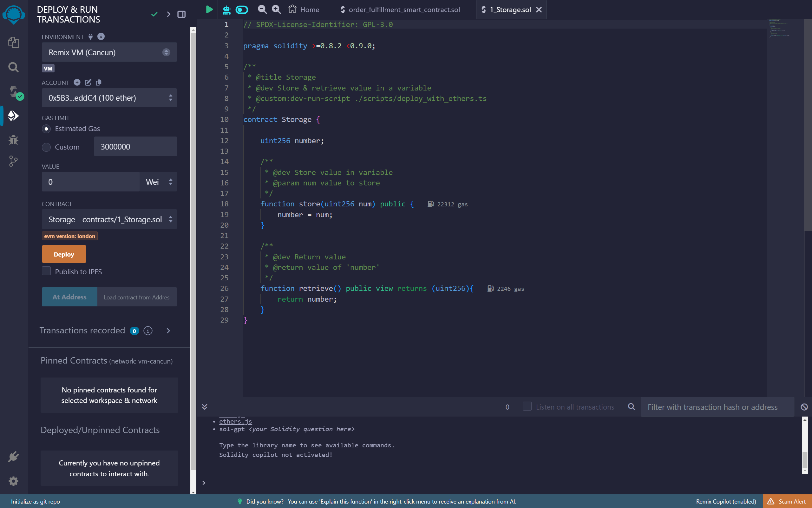The height and width of the screenshot is (508, 812).
Task: Zoom out the editor font
Action: [262, 10]
